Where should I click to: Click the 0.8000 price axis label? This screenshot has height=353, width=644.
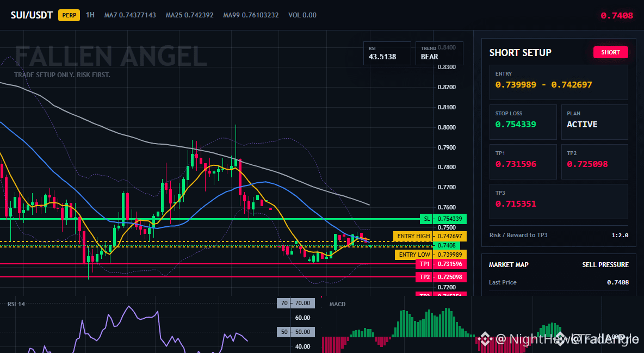[447, 127]
